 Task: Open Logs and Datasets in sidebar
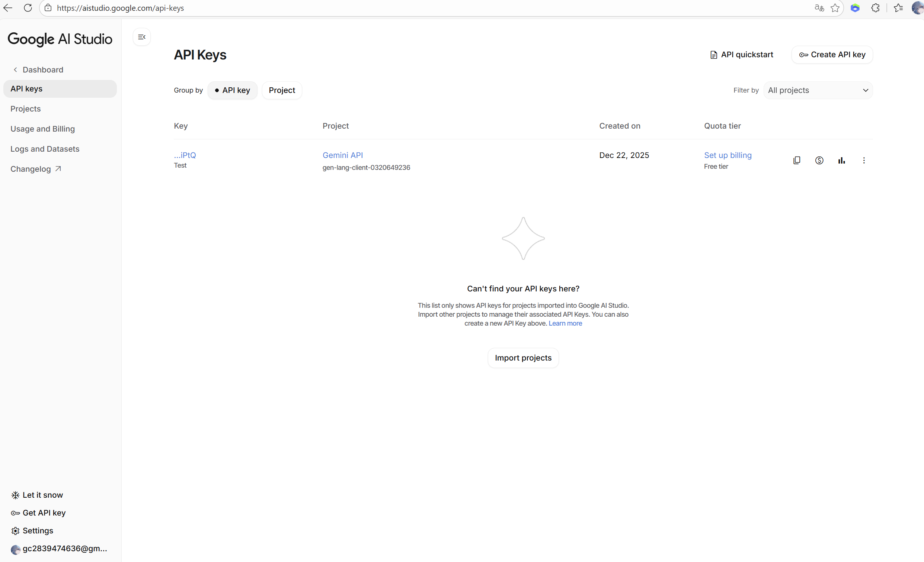tap(45, 149)
